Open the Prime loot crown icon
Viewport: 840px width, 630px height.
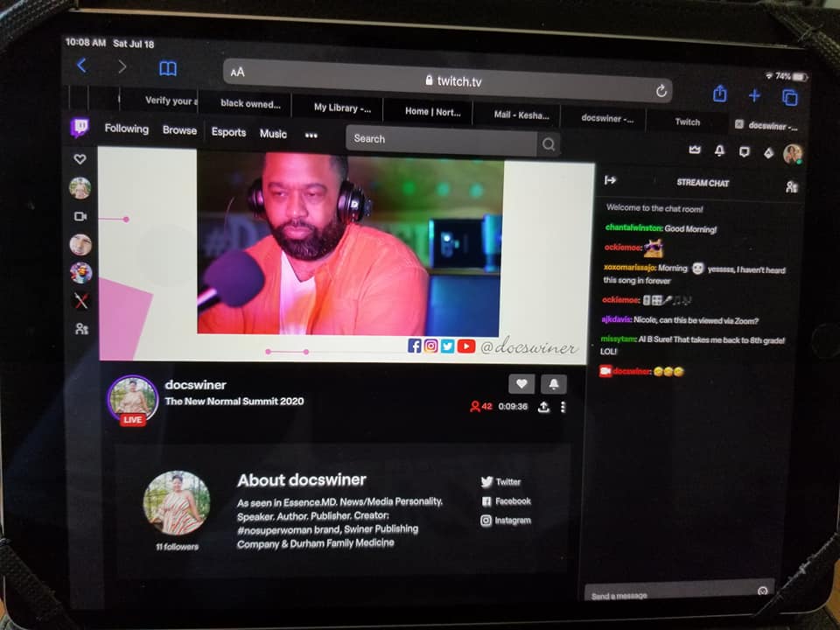(x=695, y=150)
